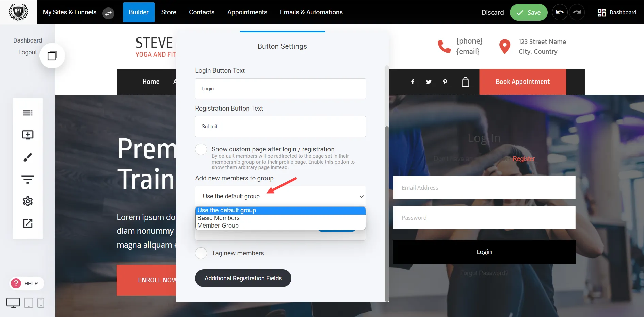Switch to mobile preview icon

click(41, 303)
